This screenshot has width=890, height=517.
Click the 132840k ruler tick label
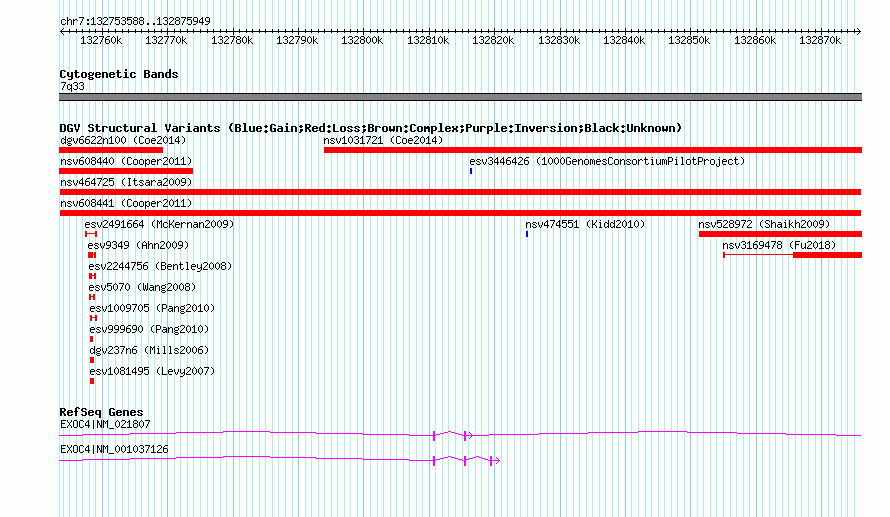click(x=624, y=40)
